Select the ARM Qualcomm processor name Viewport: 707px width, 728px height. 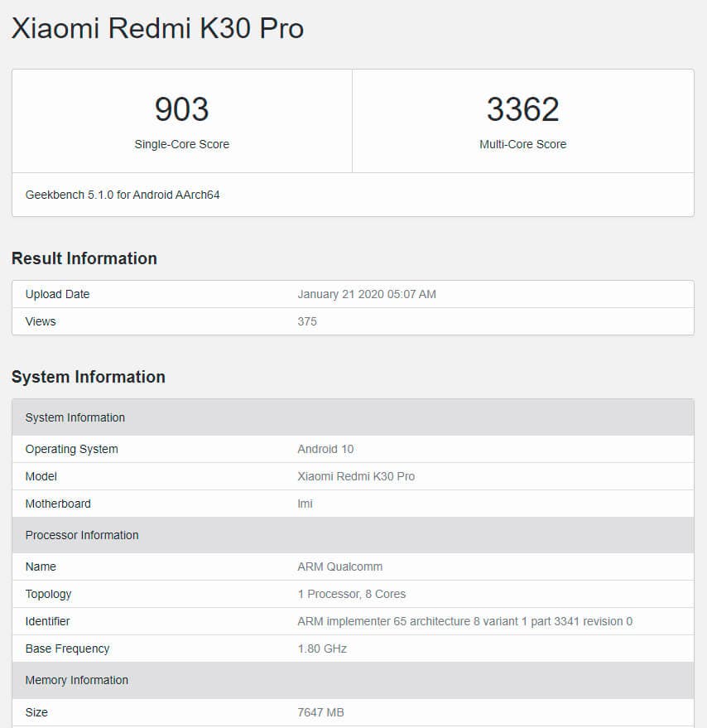[339, 566]
